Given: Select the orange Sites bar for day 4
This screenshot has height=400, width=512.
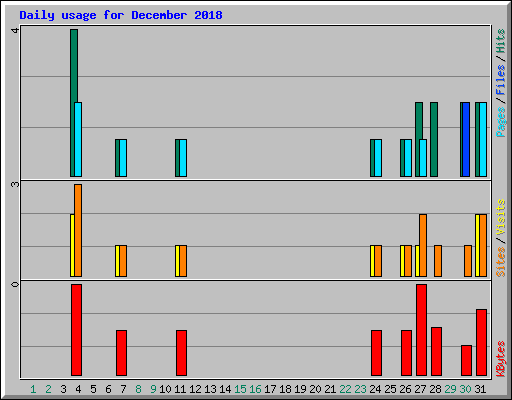Looking at the screenshot, I should (78, 230).
